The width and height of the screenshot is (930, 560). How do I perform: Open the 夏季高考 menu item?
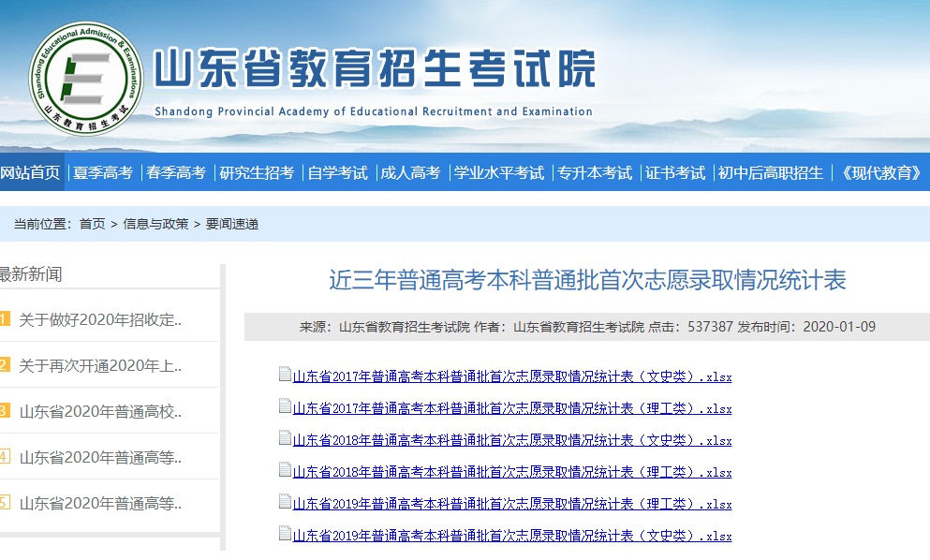103,172
